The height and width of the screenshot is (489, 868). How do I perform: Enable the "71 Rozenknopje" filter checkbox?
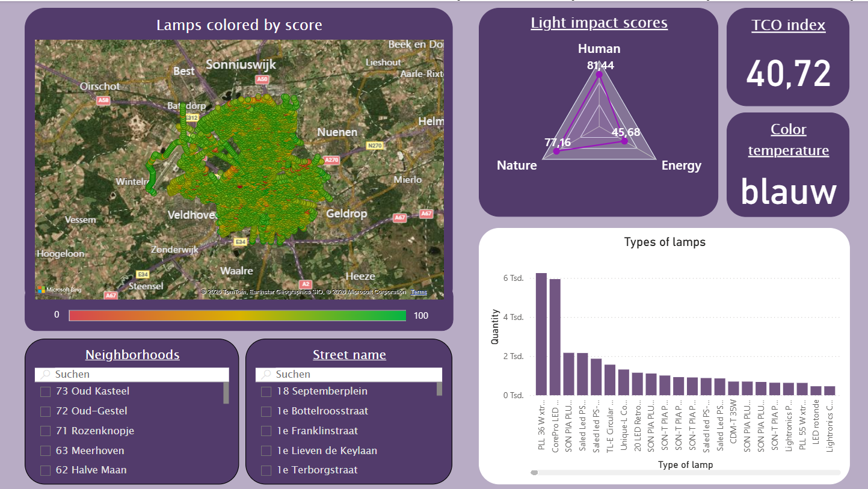click(x=45, y=431)
